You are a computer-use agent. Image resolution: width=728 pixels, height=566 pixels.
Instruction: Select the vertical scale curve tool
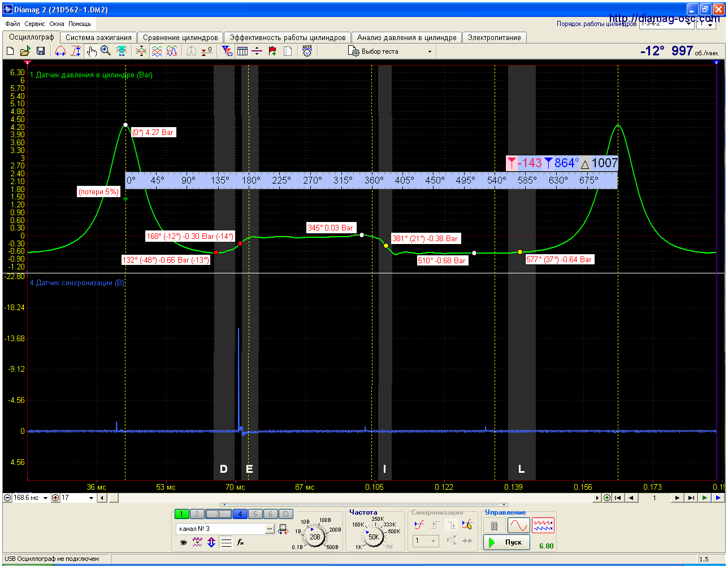pyautogui.click(x=76, y=51)
